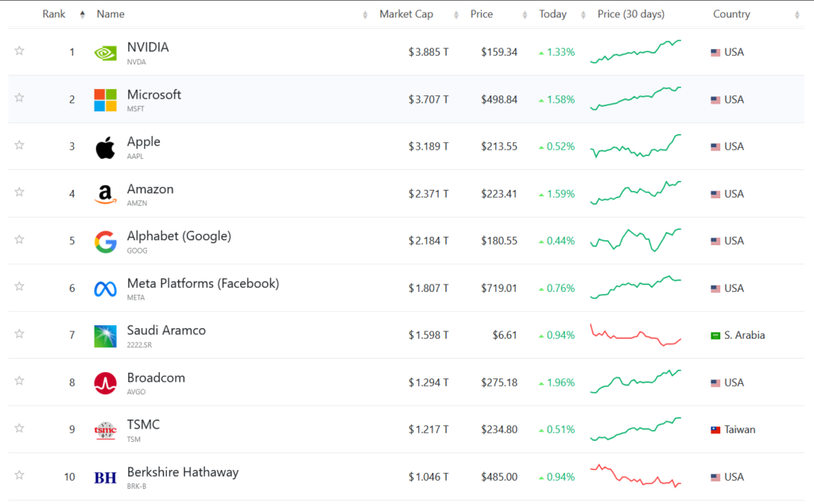Viewport: 814px width, 504px height.
Task: Click the Meta Platforms logo icon
Action: [105, 289]
